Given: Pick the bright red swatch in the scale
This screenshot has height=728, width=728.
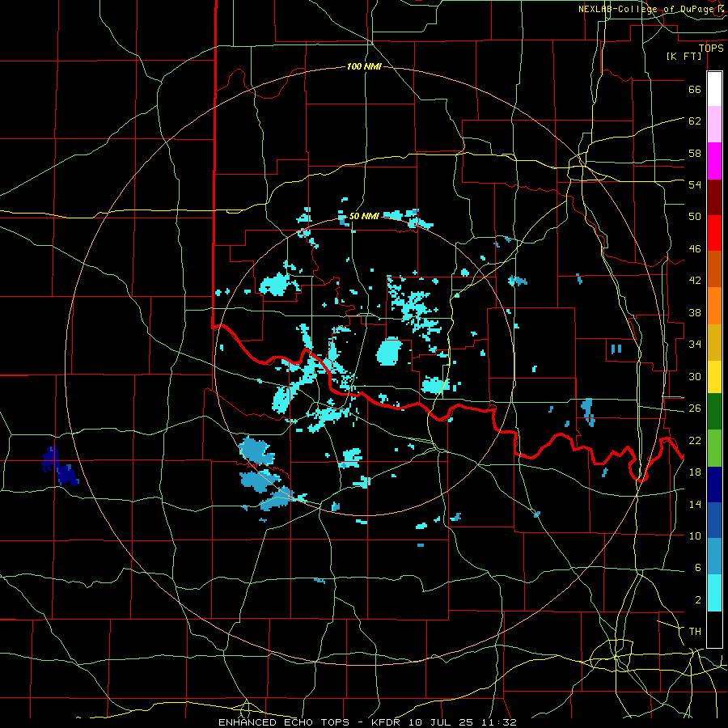Looking at the screenshot, I should (x=714, y=233).
